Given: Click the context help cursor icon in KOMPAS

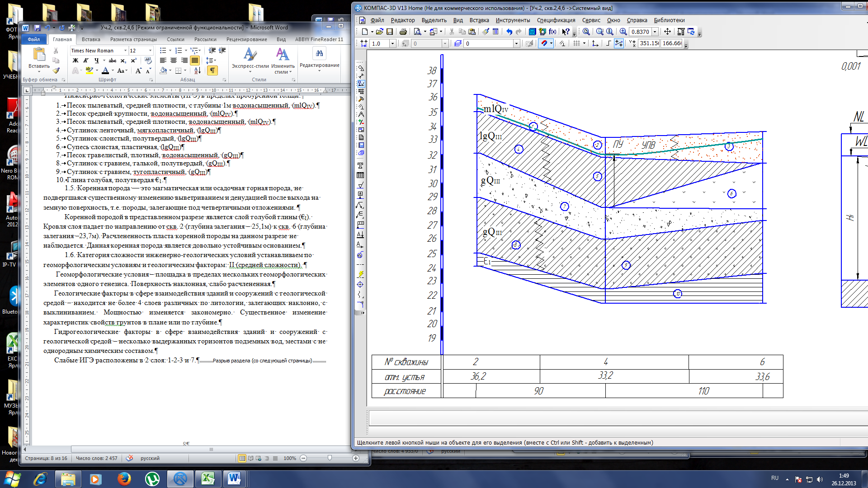Looking at the screenshot, I should (x=566, y=32).
